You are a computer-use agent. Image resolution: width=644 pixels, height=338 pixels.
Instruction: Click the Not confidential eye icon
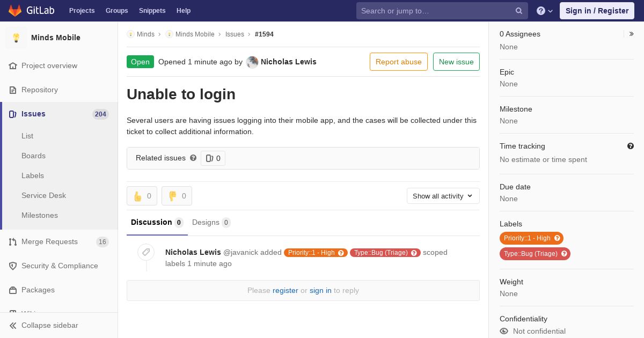click(x=504, y=331)
